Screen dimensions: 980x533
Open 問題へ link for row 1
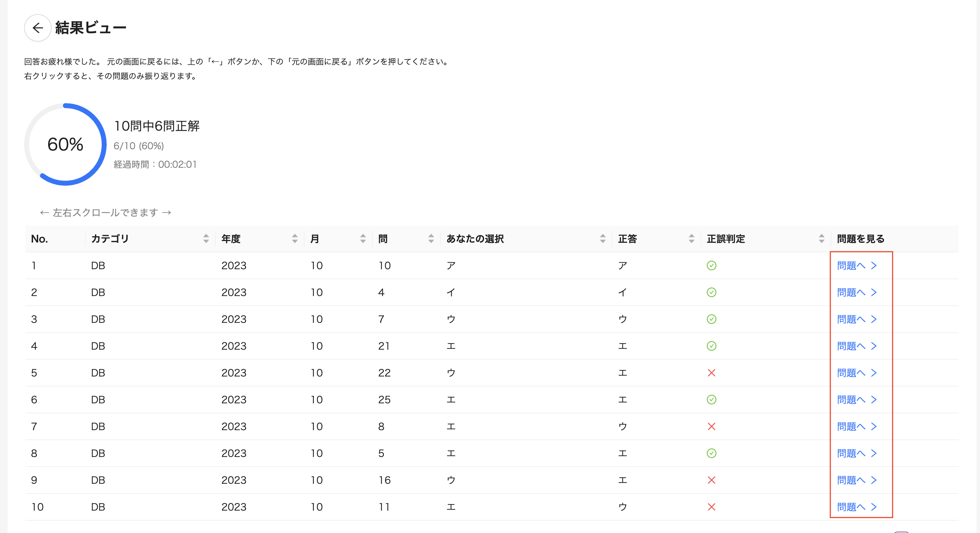tap(856, 265)
